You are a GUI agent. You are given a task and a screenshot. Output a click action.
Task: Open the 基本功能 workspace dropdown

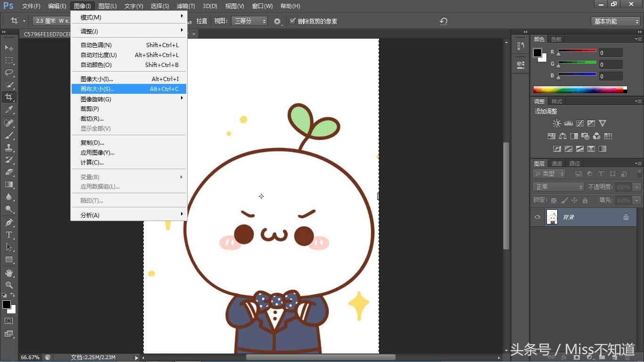point(615,21)
